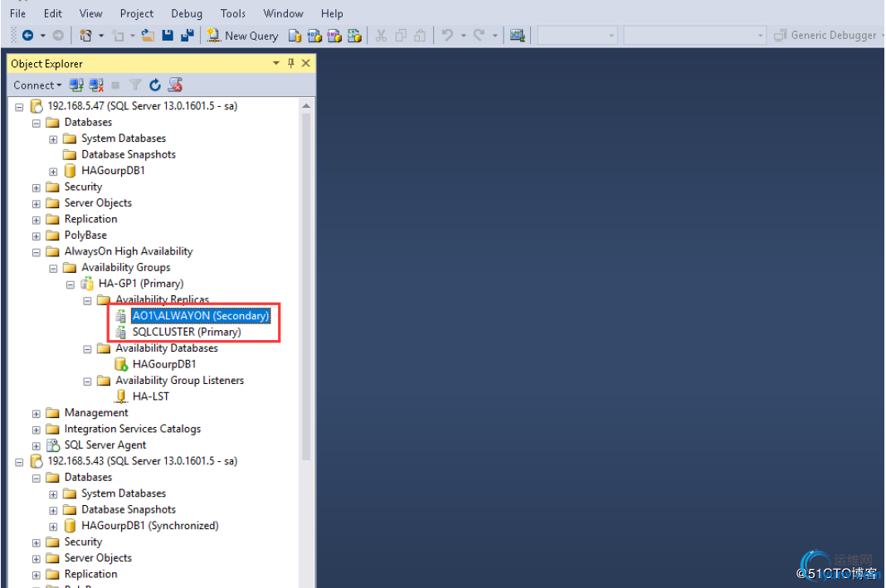Open the Generic Debugger toolbar item
886x588 pixels.
825,35
